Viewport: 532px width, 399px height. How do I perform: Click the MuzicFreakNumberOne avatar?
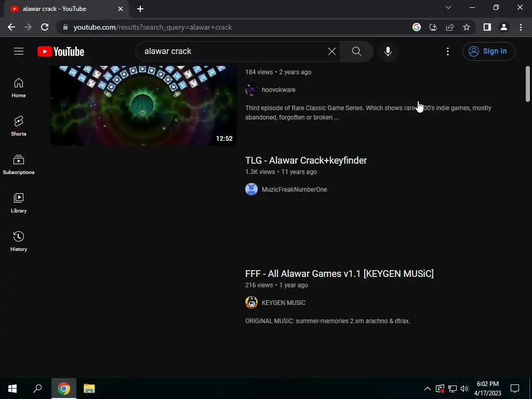[251, 189]
